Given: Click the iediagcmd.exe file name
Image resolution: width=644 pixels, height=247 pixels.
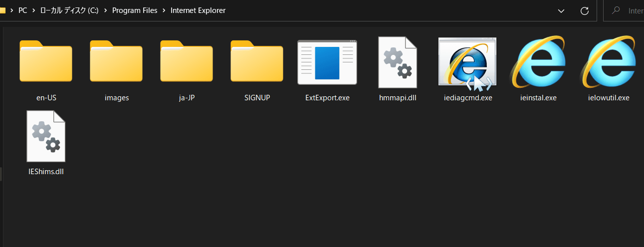Looking at the screenshot, I should click(468, 98).
